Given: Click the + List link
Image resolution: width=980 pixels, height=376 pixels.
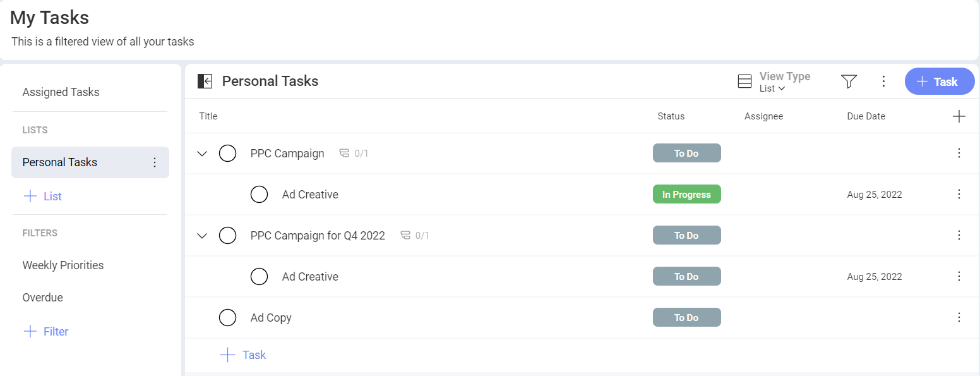Looking at the screenshot, I should pos(42,196).
